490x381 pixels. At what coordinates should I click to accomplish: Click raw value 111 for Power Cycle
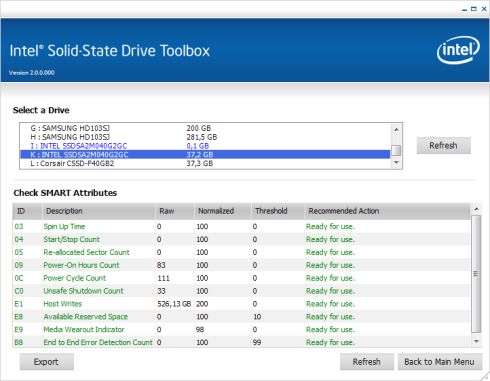[163, 278]
